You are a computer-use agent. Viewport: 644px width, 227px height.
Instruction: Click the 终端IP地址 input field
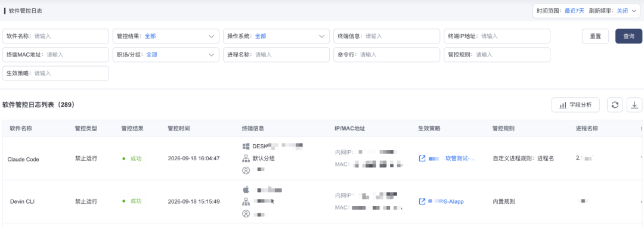pos(497,36)
